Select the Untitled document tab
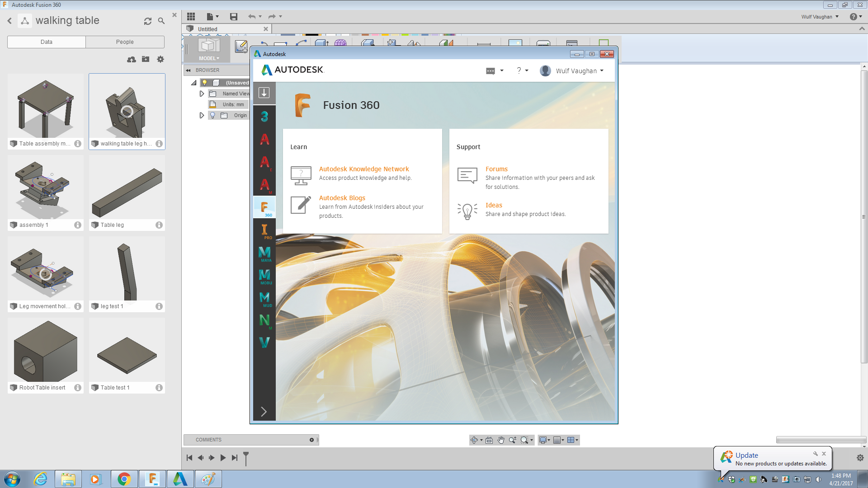 (x=208, y=28)
